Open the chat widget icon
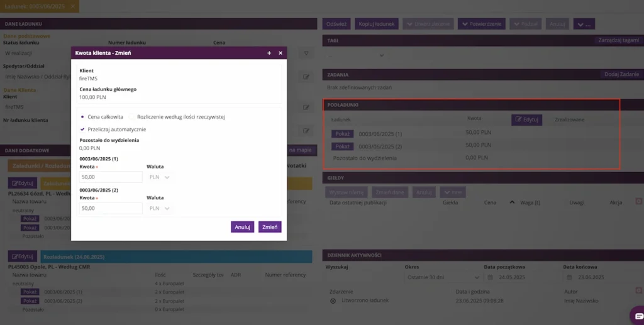This screenshot has height=325, width=644. click(x=638, y=316)
